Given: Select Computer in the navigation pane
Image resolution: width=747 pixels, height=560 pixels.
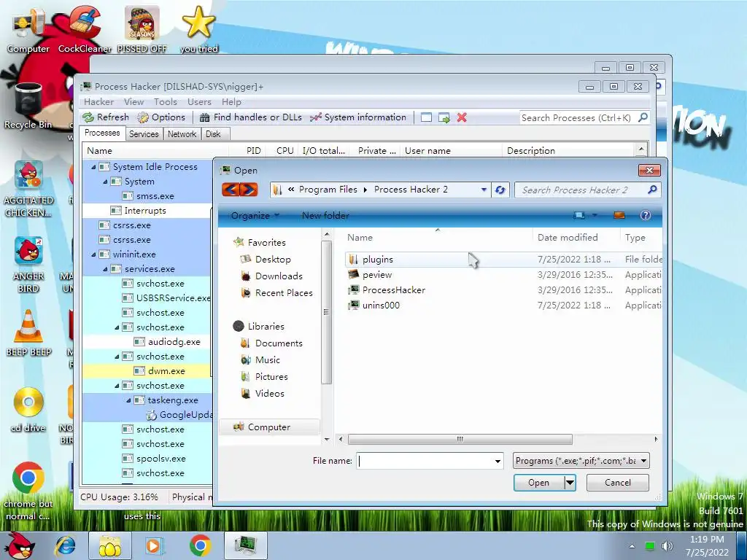Looking at the screenshot, I should (x=269, y=427).
